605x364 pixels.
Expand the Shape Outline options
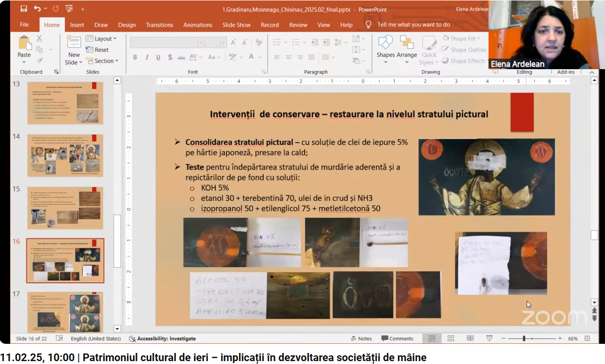[x=464, y=49]
